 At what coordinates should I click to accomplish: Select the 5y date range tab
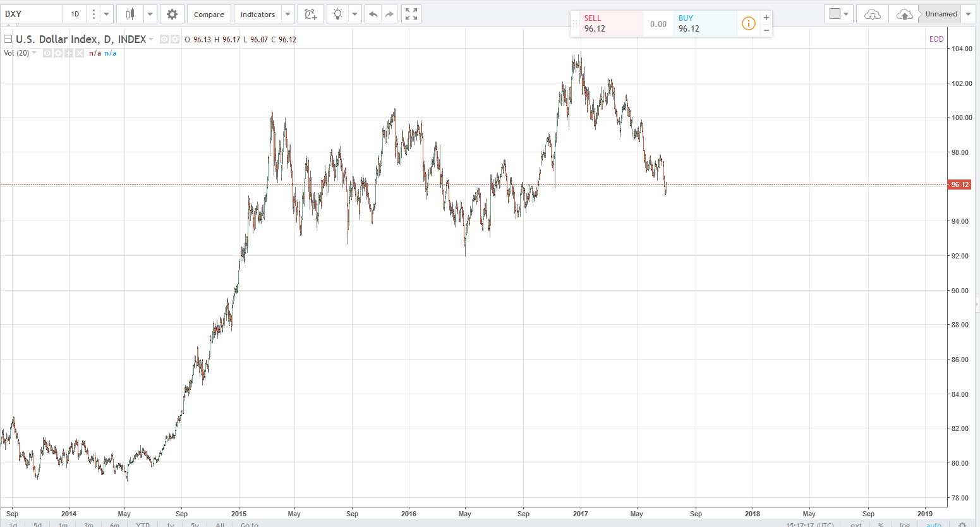[195, 524]
